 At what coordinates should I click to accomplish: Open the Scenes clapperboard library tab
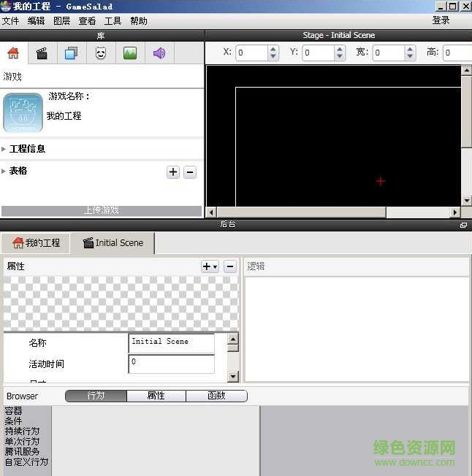click(42, 53)
